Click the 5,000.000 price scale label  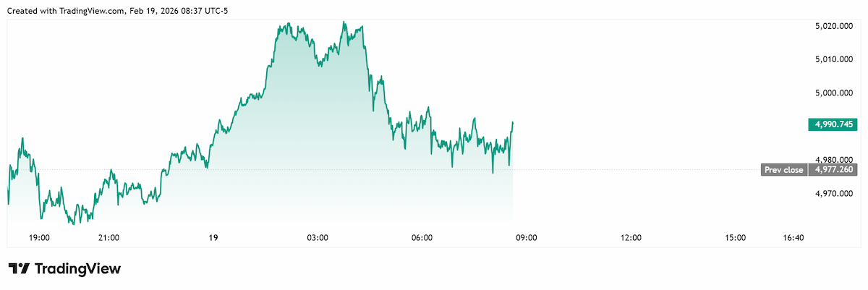834,93
